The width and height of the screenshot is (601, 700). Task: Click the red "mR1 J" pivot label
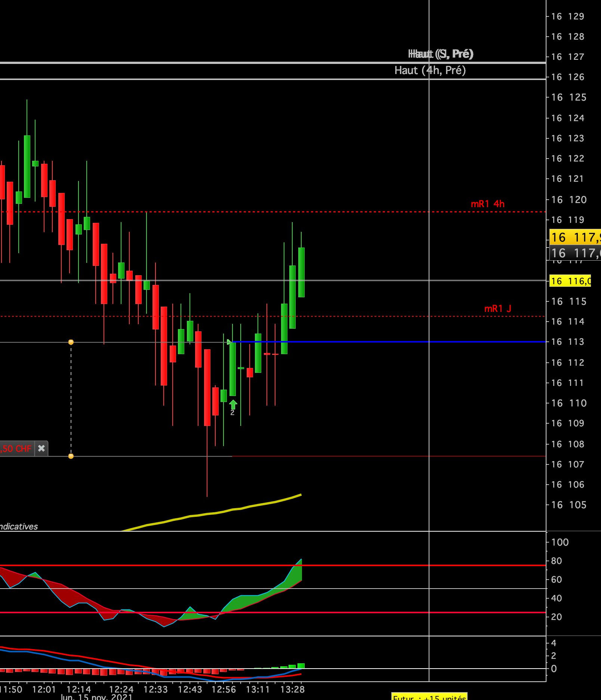click(x=498, y=308)
